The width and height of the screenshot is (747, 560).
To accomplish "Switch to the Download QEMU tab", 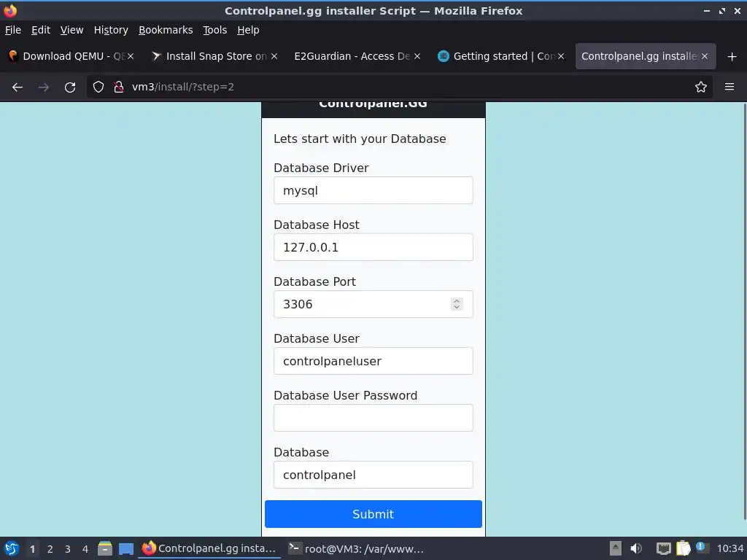I will click(71, 56).
